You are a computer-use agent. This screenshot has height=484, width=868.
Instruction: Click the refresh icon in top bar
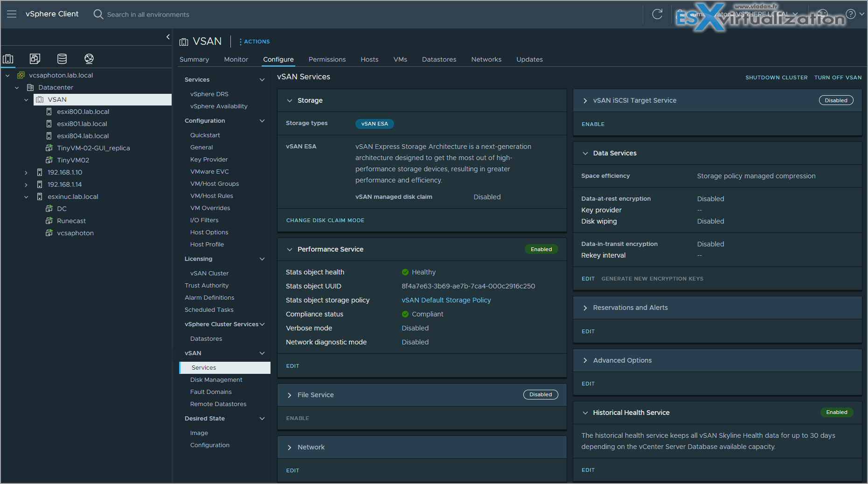click(x=657, y=14)
